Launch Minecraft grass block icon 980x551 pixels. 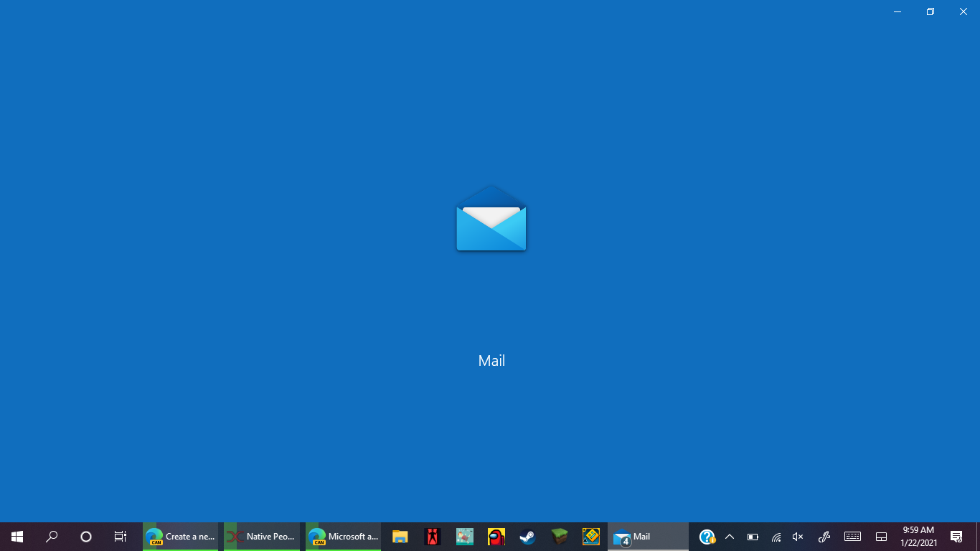point(560,537)
